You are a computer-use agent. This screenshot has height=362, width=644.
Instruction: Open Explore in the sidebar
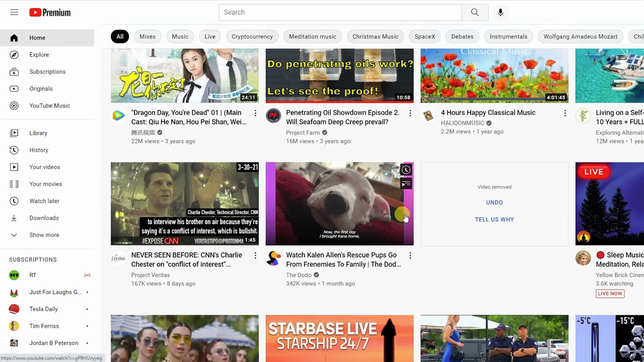[39, 55]
